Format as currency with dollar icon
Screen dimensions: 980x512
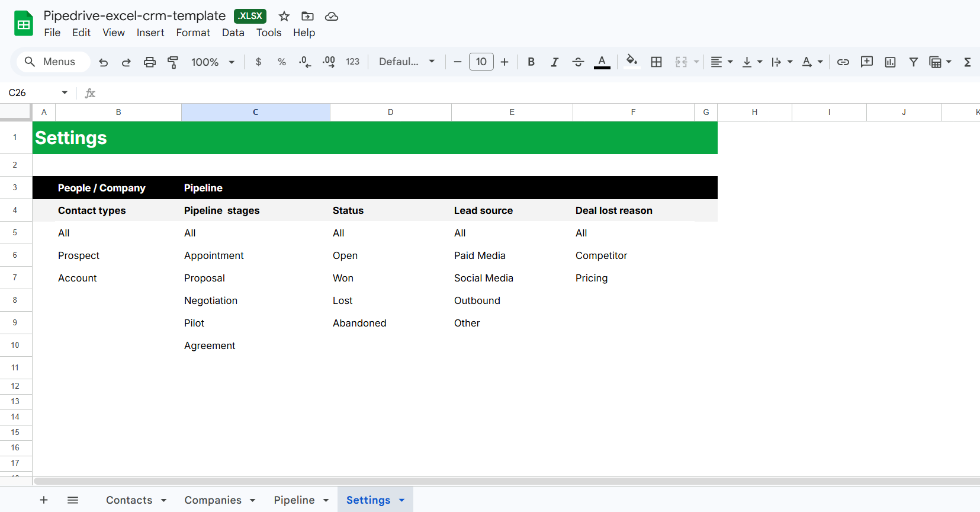click(258, 62)
